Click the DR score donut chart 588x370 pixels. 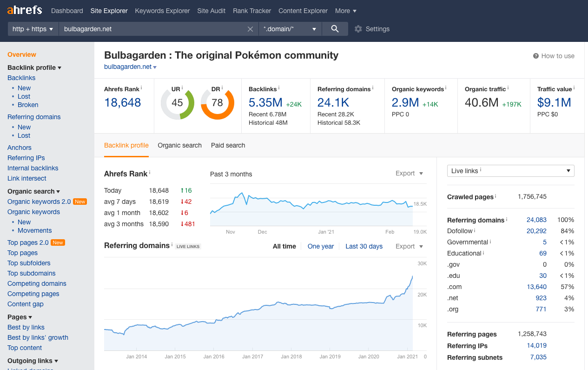pos(217,103)
